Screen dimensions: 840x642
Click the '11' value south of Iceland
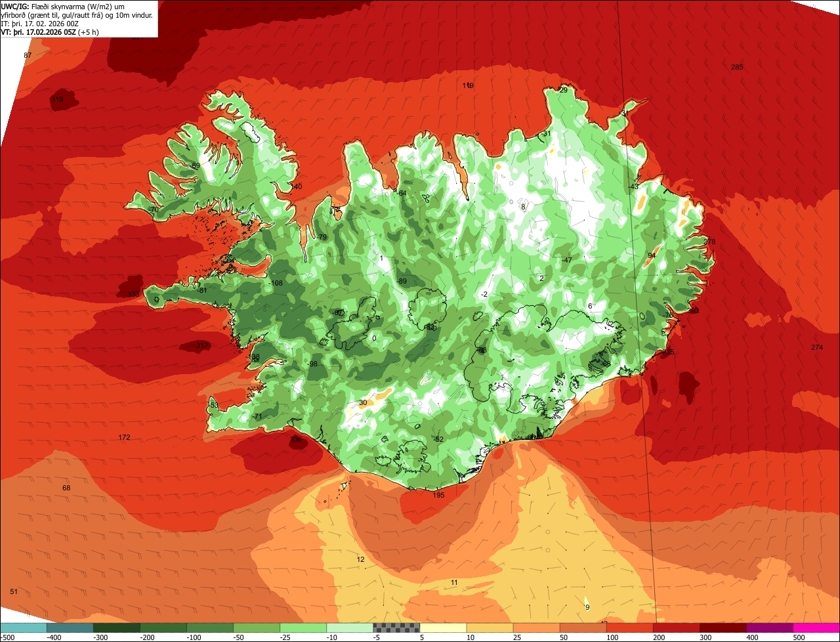(454, 582)
